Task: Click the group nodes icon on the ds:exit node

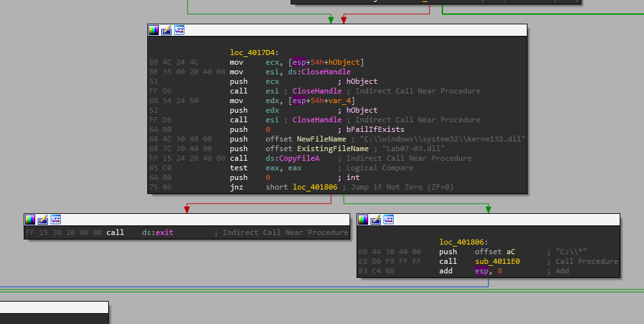Action: 56,220
